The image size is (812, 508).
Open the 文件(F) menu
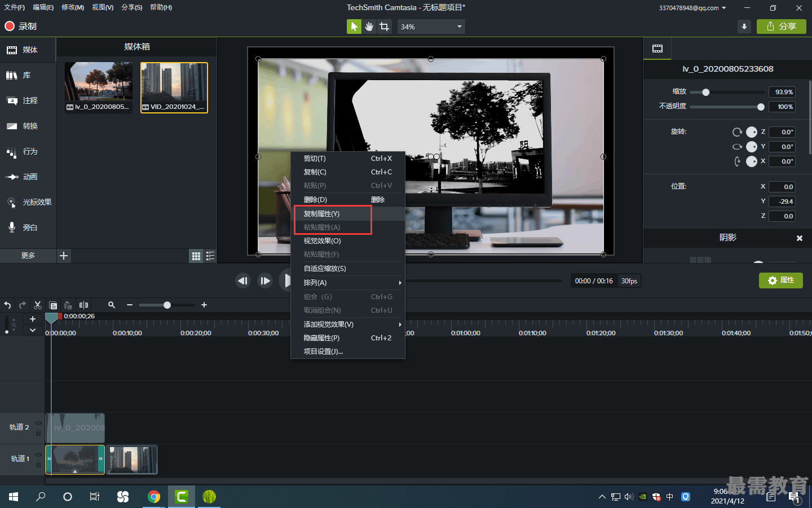pyautogui.click(x=14, y=7)
